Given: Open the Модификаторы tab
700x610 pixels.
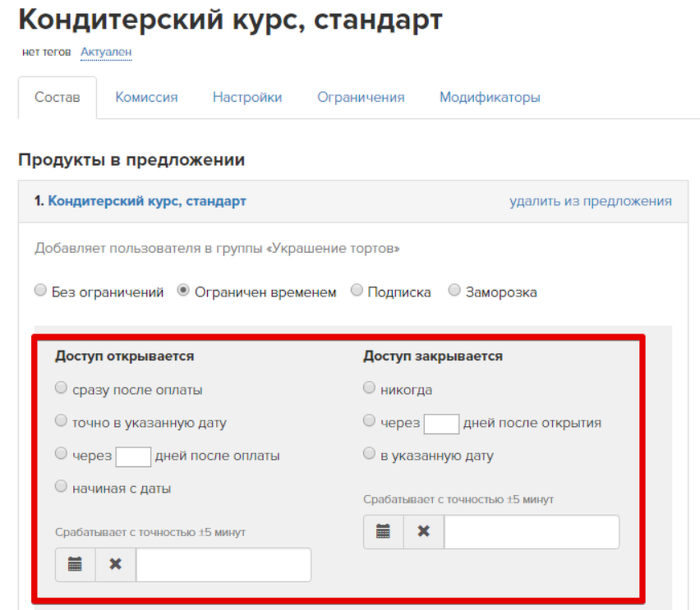Looking at the screenshot, I should (490, 97).
